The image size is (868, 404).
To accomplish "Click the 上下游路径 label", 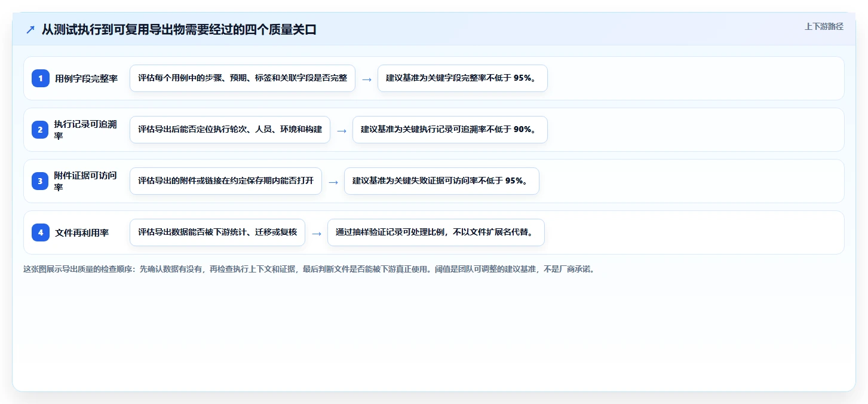I will tap(824, 26).
